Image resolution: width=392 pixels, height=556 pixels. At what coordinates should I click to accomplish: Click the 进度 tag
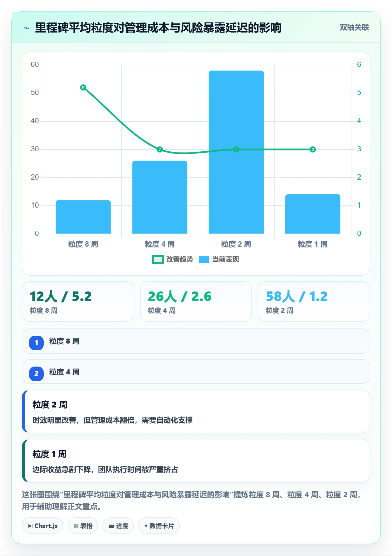pos(118,526)
